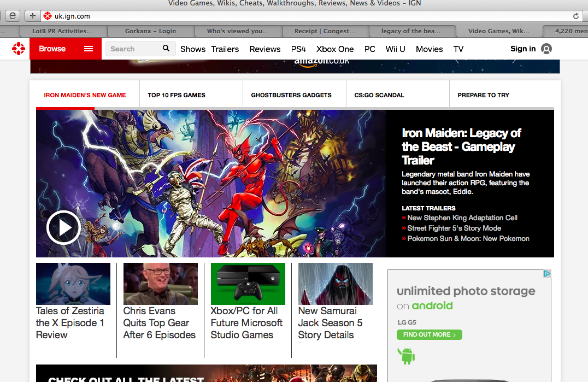Click the amazon.co.uk banner advert
Screen dimensions: 588x382
(295, 66)
